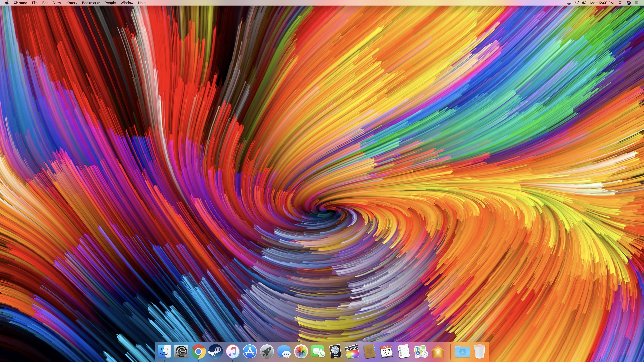Open the Bookmarks menu
The image size is (644, 362).
tap(91, 3)
